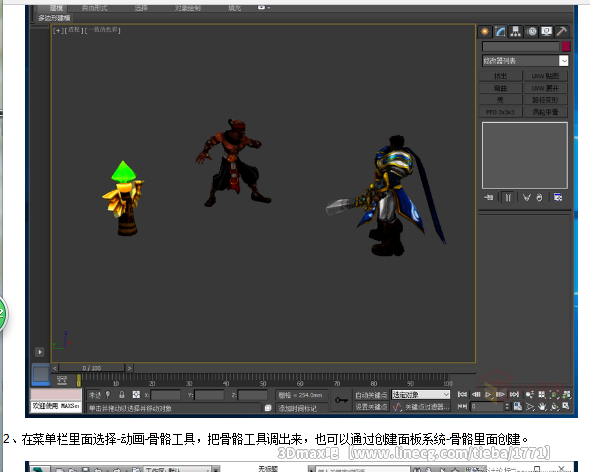Go to Start frame playback button
Image resolution: width=590 pixels, height=472 pixels.
pyautogui.click(x=462, y=394)
